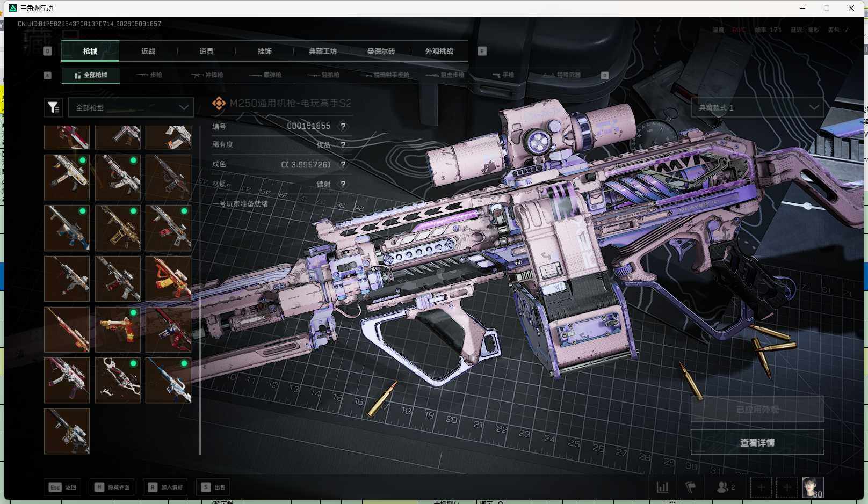Switch to the 典藏工坊 tab

pyautogui.click(x=323, y=51)
